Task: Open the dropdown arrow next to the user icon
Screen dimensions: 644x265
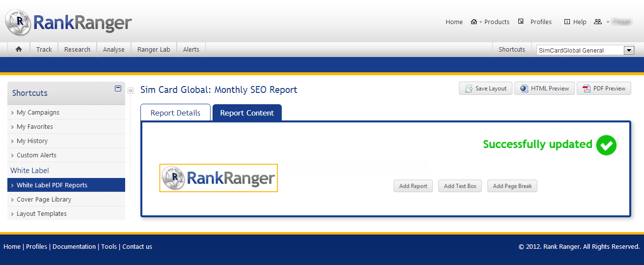Action: (608, 22)
